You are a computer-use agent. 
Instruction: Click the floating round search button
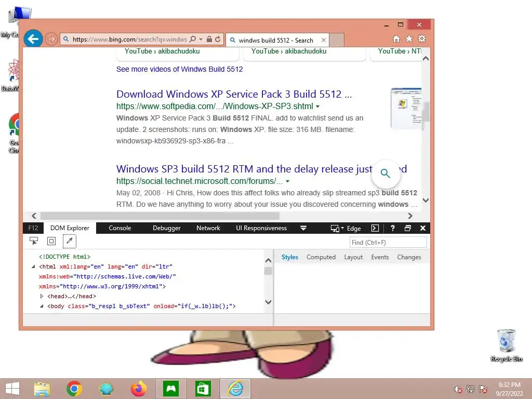coord(385,174)
